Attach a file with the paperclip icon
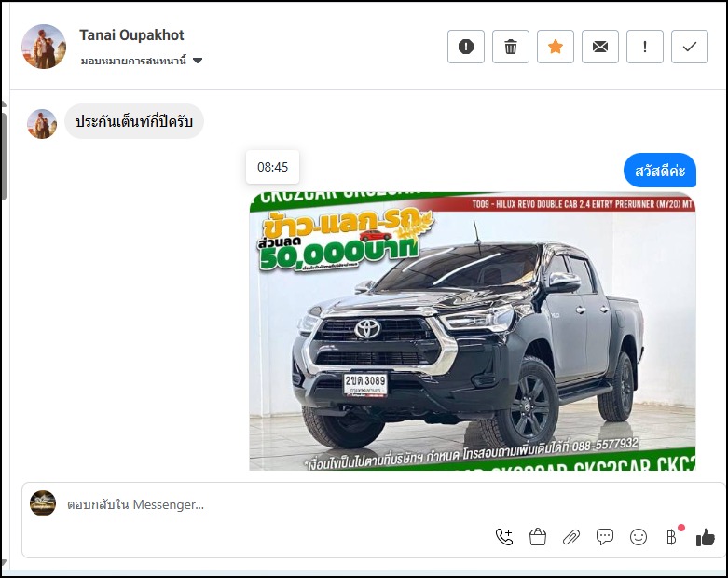 pos(571,537)
